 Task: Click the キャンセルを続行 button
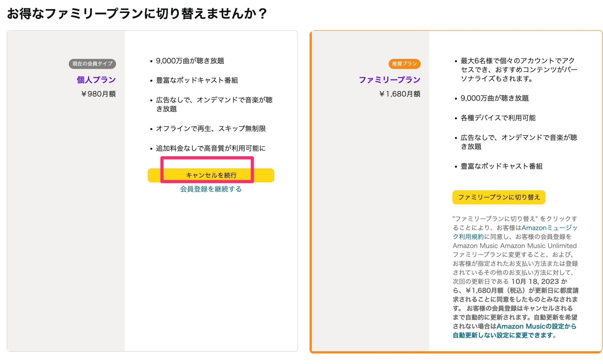211,175
